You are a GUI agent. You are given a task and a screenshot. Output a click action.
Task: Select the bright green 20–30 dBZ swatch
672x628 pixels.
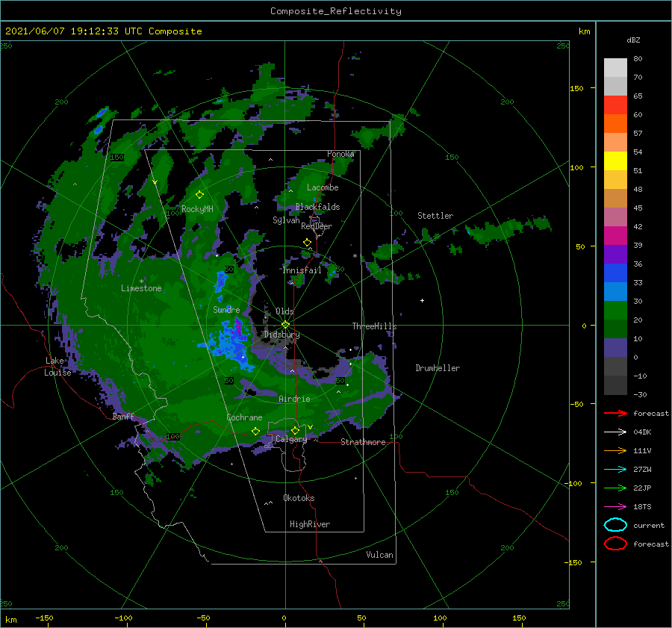(x=615, y=310)
